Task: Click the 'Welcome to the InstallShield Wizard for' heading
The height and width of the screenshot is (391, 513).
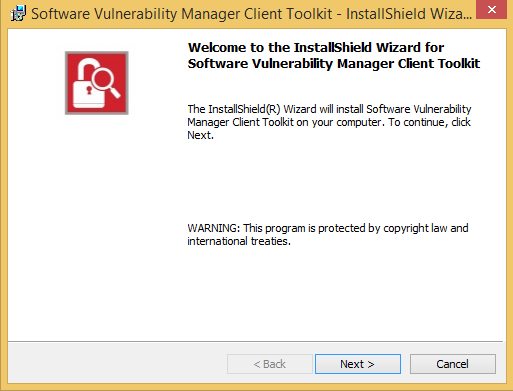Action: [x=316, y=48]
